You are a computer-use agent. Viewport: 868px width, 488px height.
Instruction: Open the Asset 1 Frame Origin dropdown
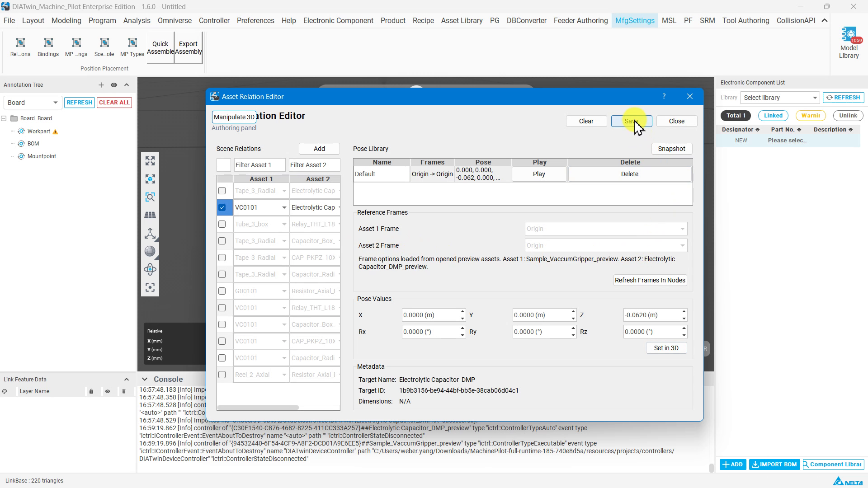[x=606, y=229]
